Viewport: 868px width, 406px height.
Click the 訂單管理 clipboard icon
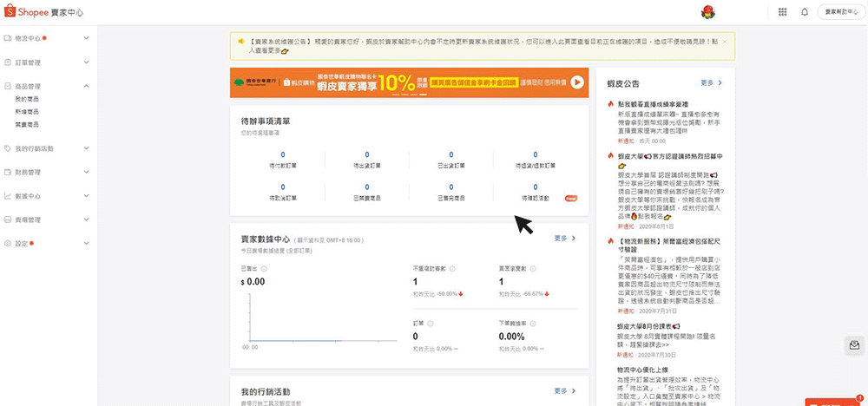pos(8,62)
